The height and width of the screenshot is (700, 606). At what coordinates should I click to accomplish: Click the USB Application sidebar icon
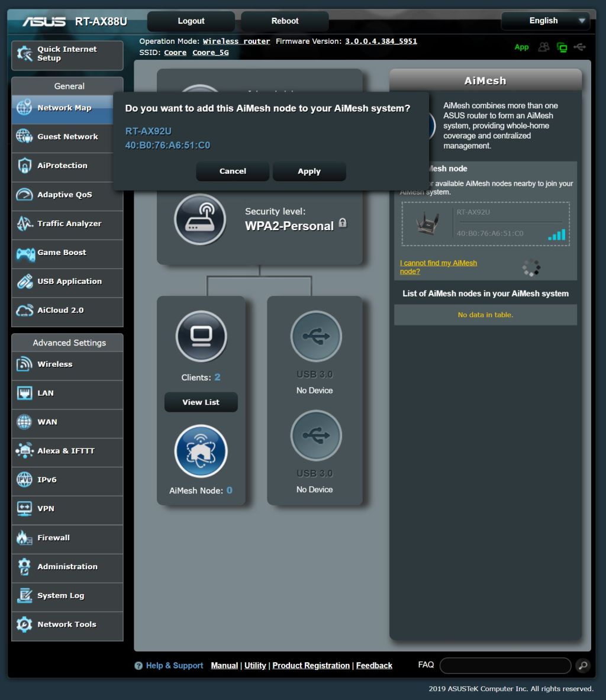tap(25, 282)
